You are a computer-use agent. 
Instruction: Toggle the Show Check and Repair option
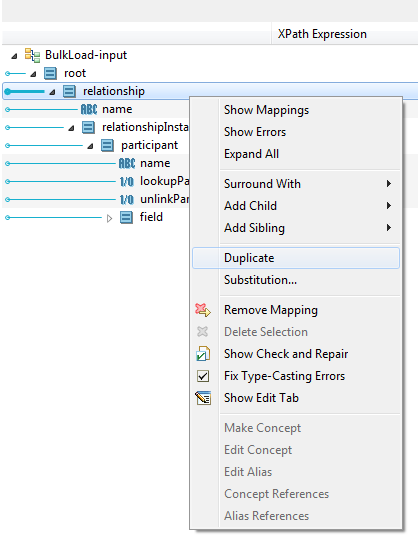286,354
